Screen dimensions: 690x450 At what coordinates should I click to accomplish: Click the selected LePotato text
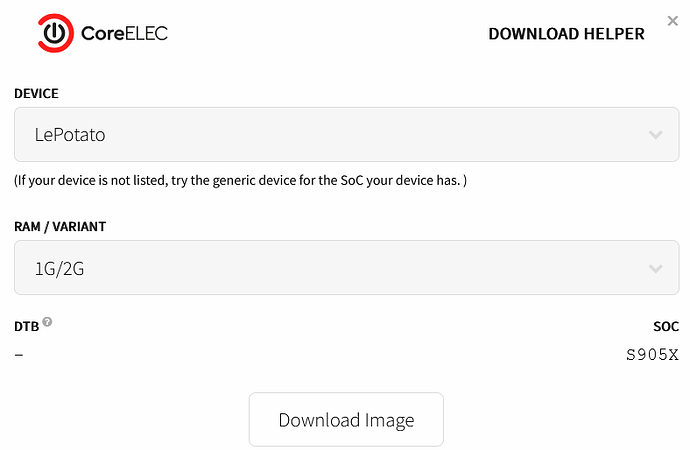(70, 134)
